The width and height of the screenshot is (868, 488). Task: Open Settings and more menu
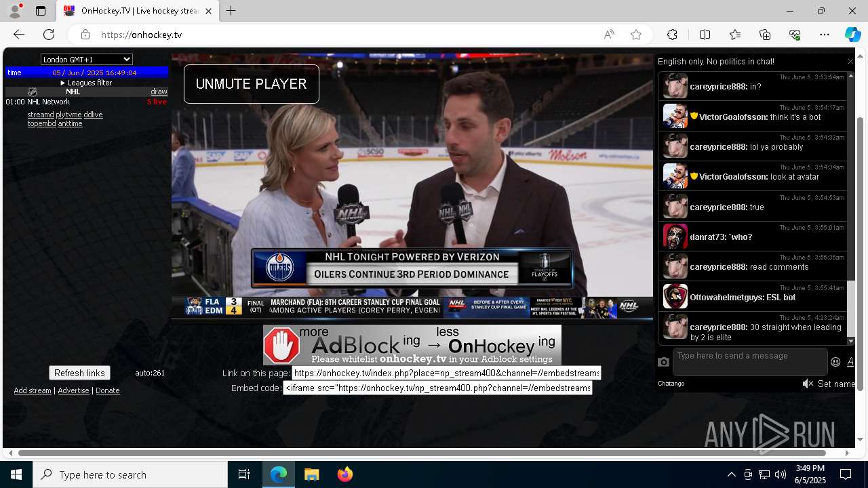pyautogui.click(x=825, y=35)
